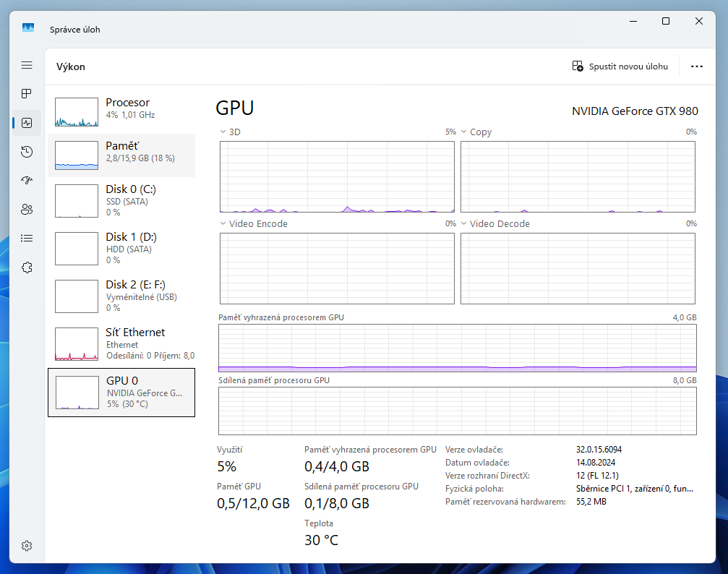
Task: Open the Details sidebar icon
Action: [26, 238]
